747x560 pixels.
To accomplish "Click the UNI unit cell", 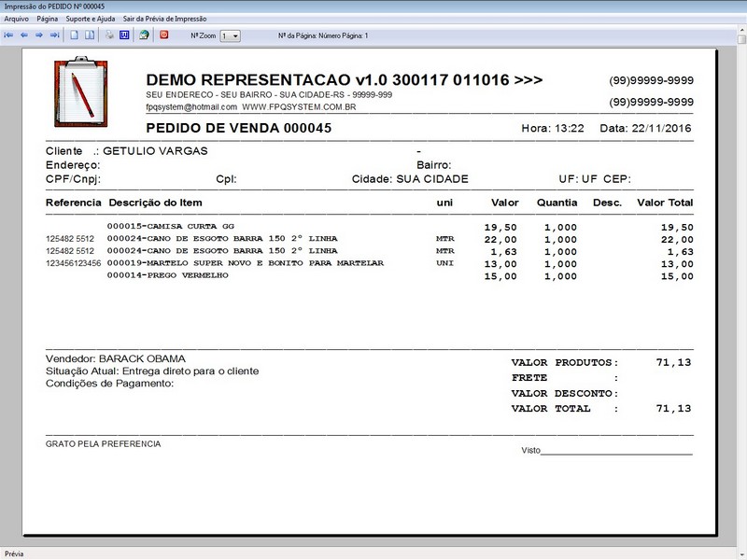I will point(444,263).
